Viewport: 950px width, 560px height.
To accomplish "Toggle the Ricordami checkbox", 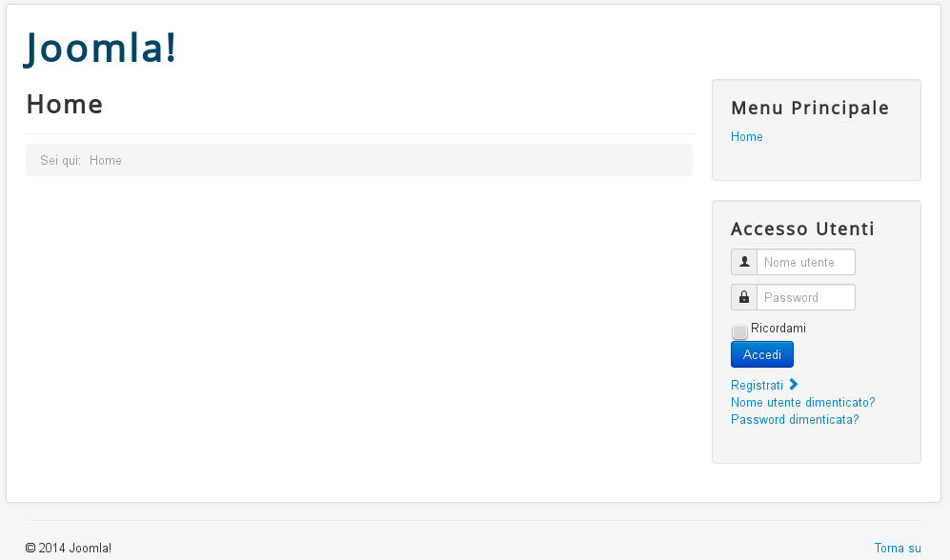I will tap(739, 331).
